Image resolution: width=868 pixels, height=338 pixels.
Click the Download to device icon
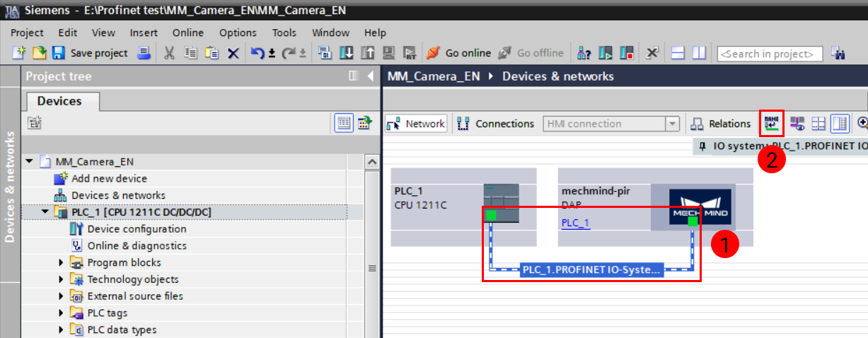tap(347, 53)
